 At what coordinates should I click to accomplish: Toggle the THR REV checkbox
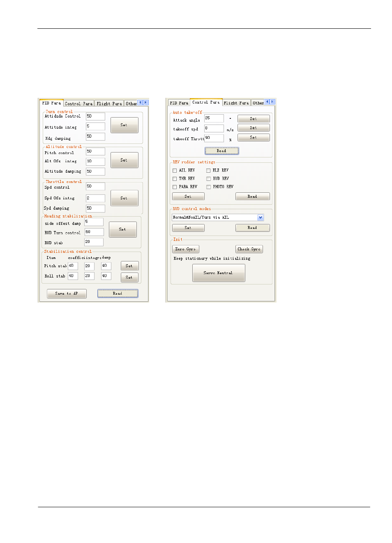(x=175, y=179)
